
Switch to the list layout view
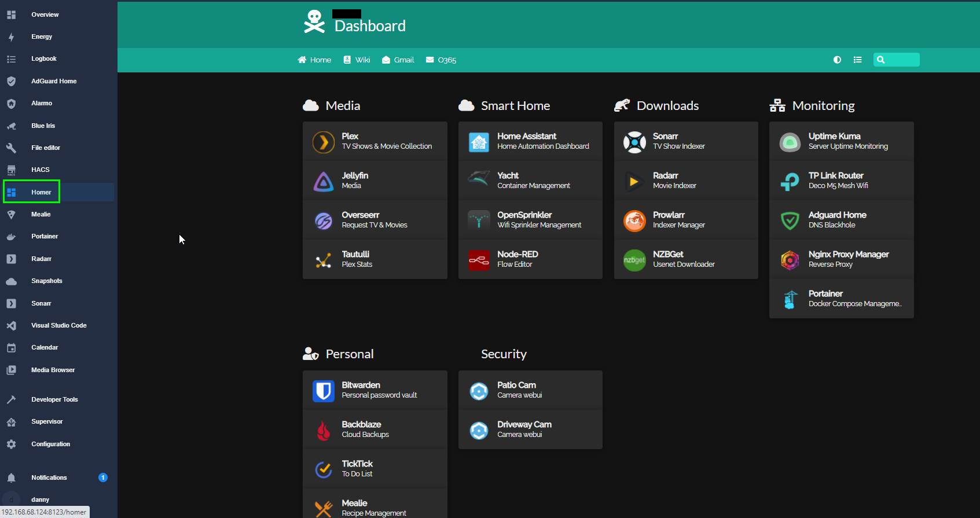pyautogui.click(x=858, y=60)
